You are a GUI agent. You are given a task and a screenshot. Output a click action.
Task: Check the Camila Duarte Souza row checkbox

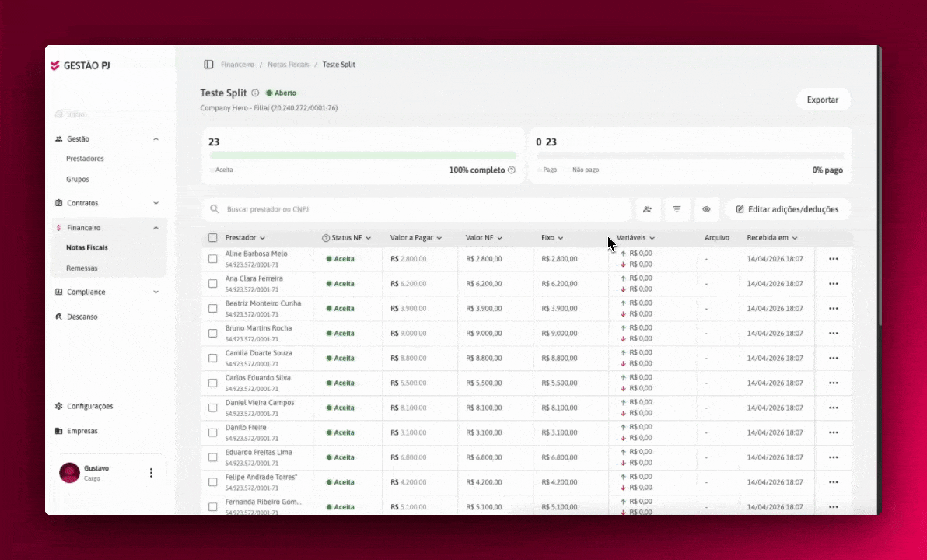pos(213,359)
